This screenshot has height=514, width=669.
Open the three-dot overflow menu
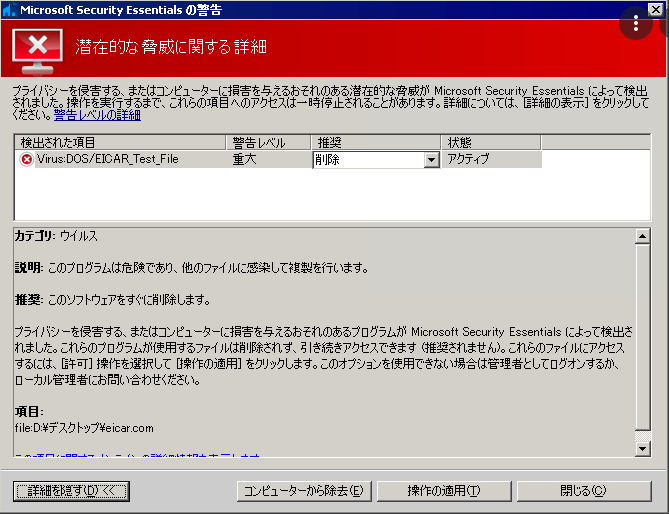point(636,23)
